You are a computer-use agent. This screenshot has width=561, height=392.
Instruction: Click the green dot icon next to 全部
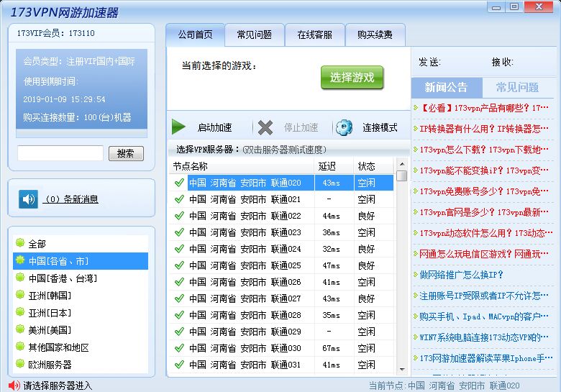point(19,244)
